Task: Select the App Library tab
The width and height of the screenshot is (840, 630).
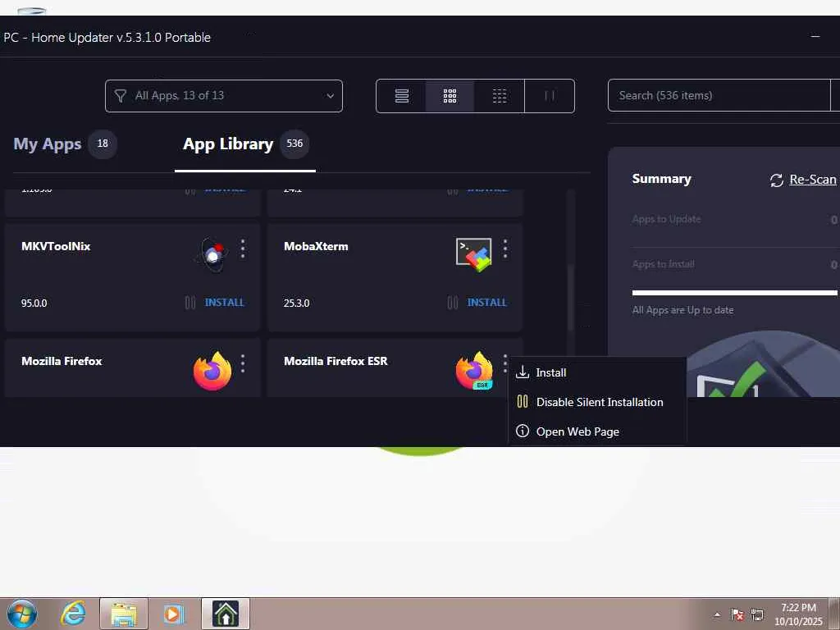Action: [228, 144]
